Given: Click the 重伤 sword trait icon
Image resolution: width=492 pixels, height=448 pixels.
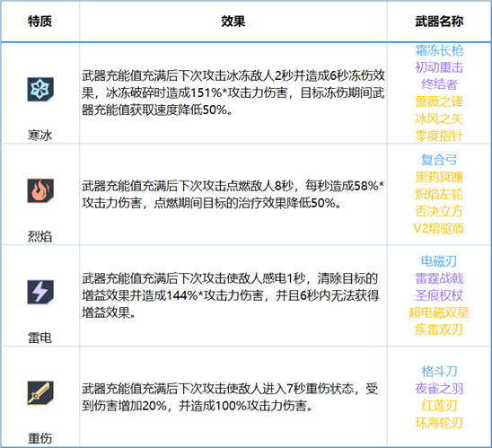Looking at the screenshot, I should click(40, 393).
